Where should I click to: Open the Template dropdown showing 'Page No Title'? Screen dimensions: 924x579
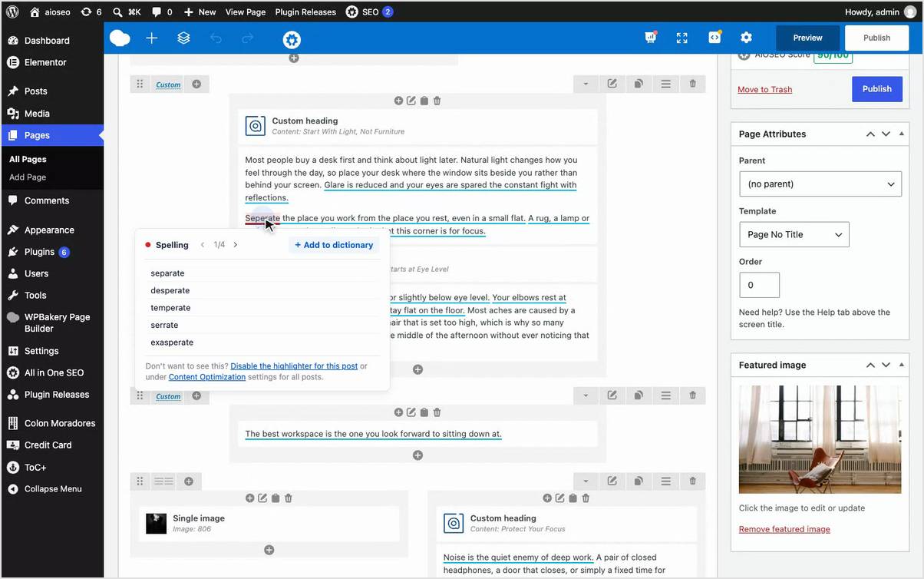(794, 235)
